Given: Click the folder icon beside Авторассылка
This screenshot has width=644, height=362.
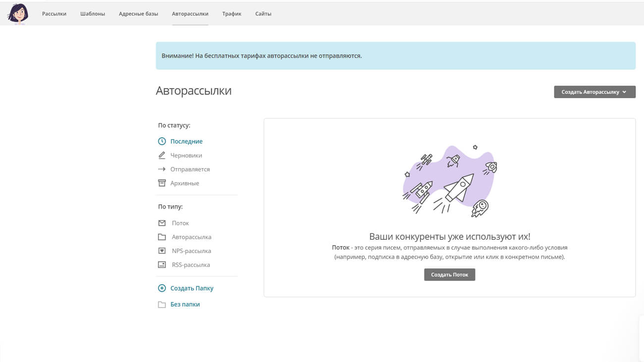Looking at the screenshot, I should point(161,237).
